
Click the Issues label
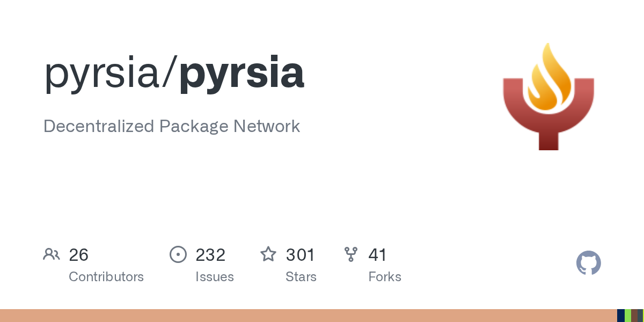tap(215, 277)
